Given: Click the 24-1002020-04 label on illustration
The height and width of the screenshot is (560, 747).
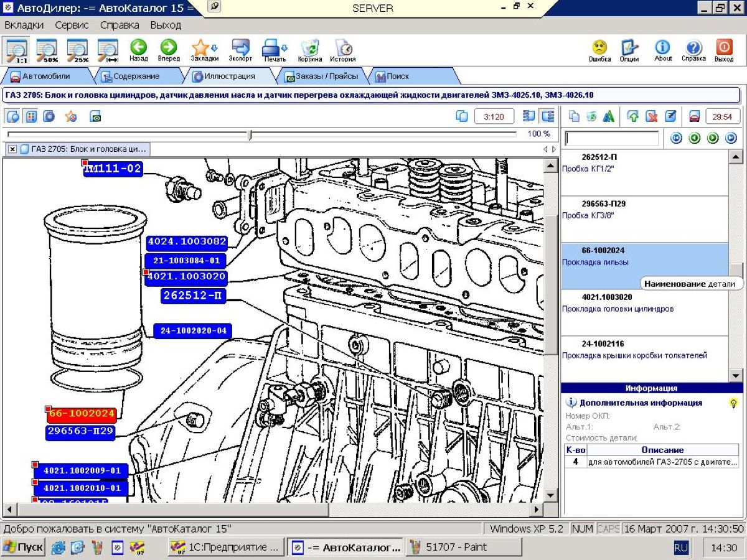Looking at the screenshot, I should (x=193, y=331).
